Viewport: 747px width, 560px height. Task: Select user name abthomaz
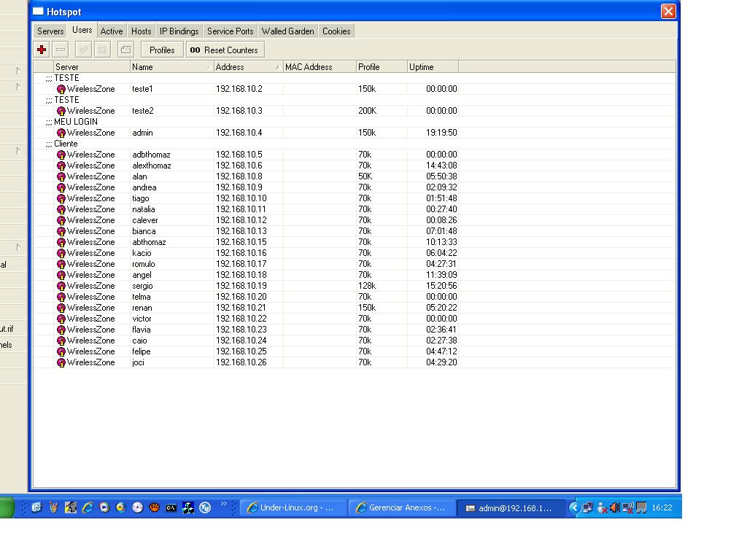point(149,242)
